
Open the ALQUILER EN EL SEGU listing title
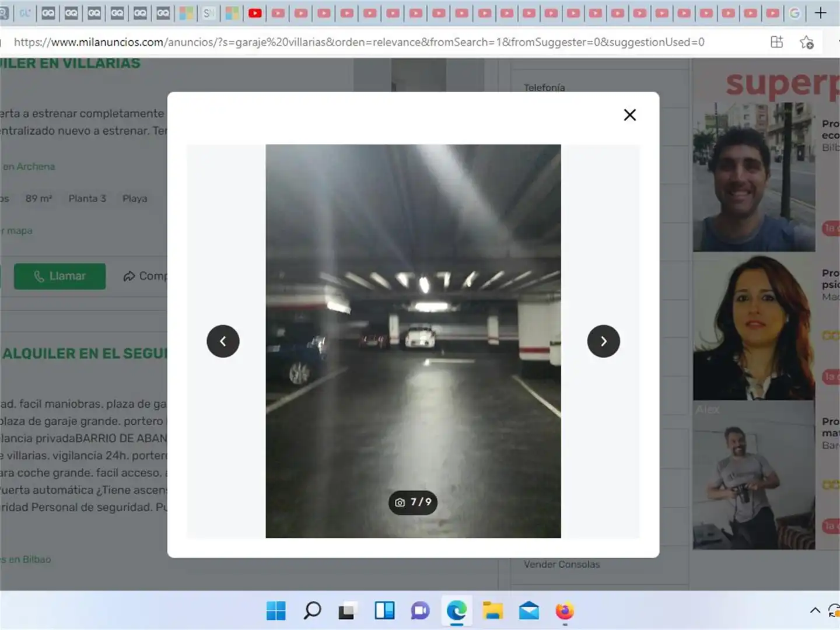[x=85, y=353]
